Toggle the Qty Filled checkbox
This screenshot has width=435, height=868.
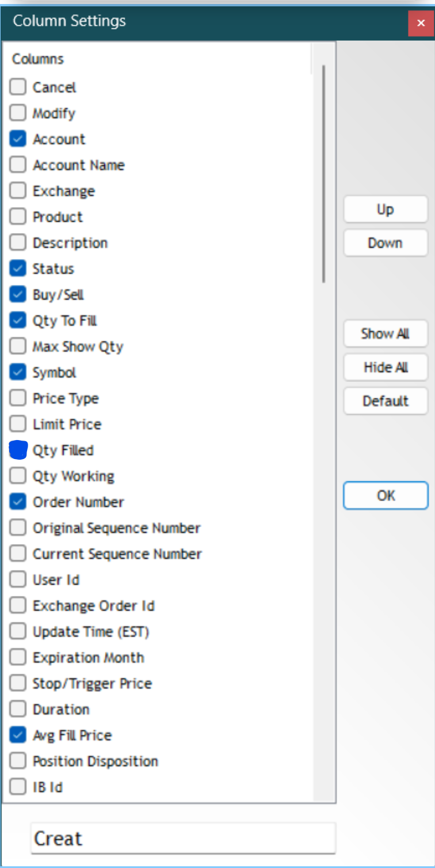point(18,450)
